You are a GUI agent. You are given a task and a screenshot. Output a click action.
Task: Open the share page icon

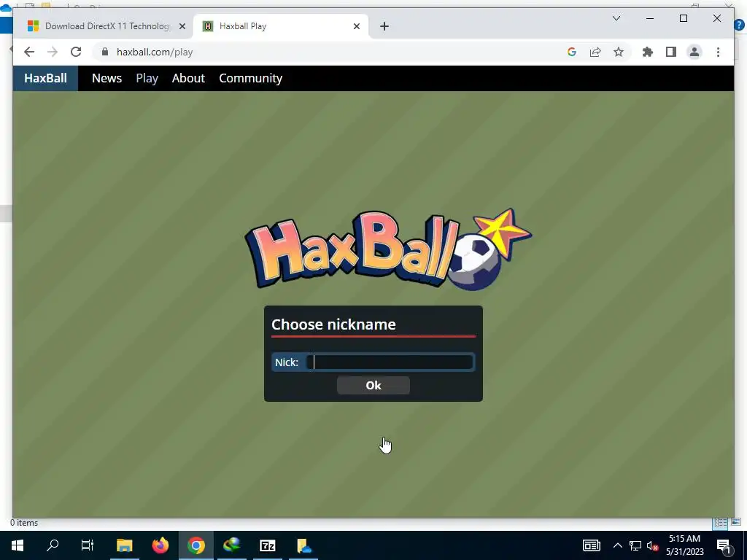coord(595,52)
